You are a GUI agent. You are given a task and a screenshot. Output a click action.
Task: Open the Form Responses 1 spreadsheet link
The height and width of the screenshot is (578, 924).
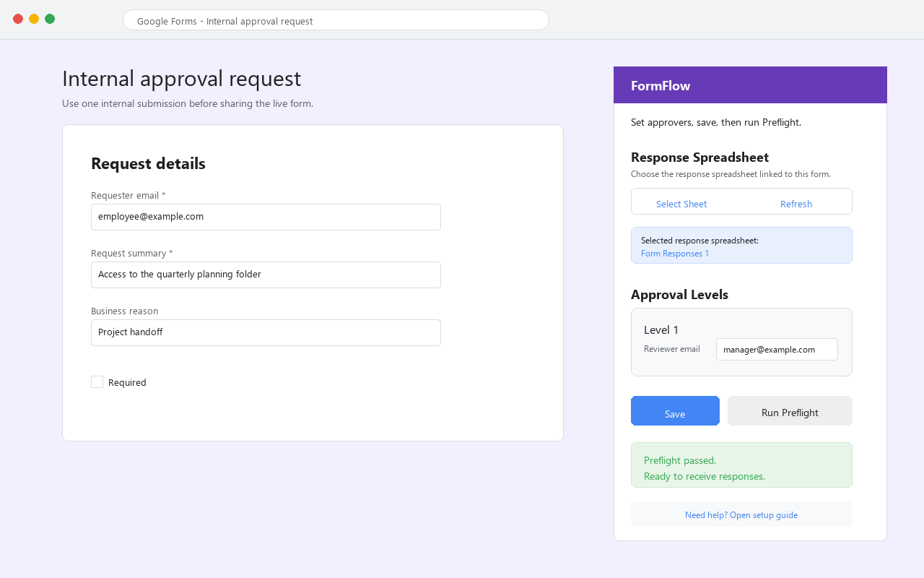coord(675,254)
